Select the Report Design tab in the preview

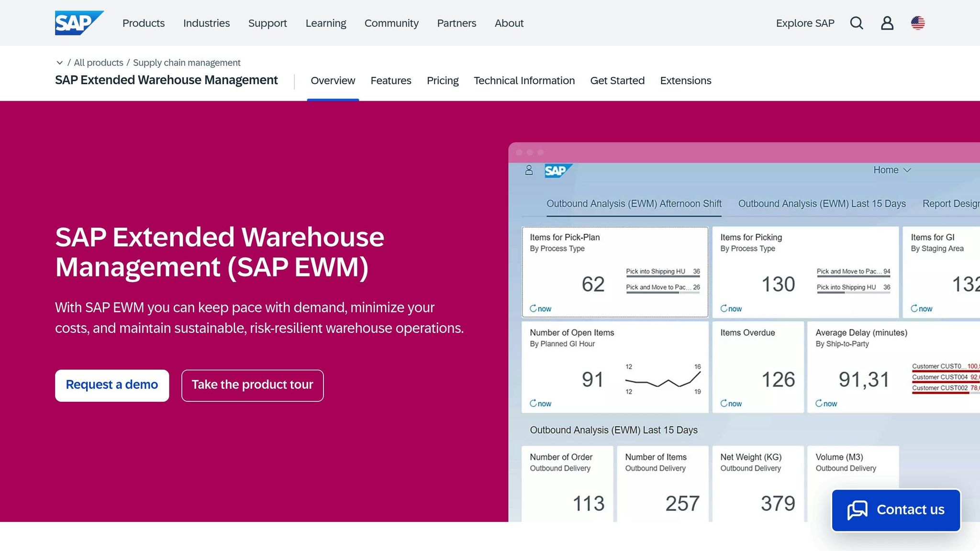(951, 204)
